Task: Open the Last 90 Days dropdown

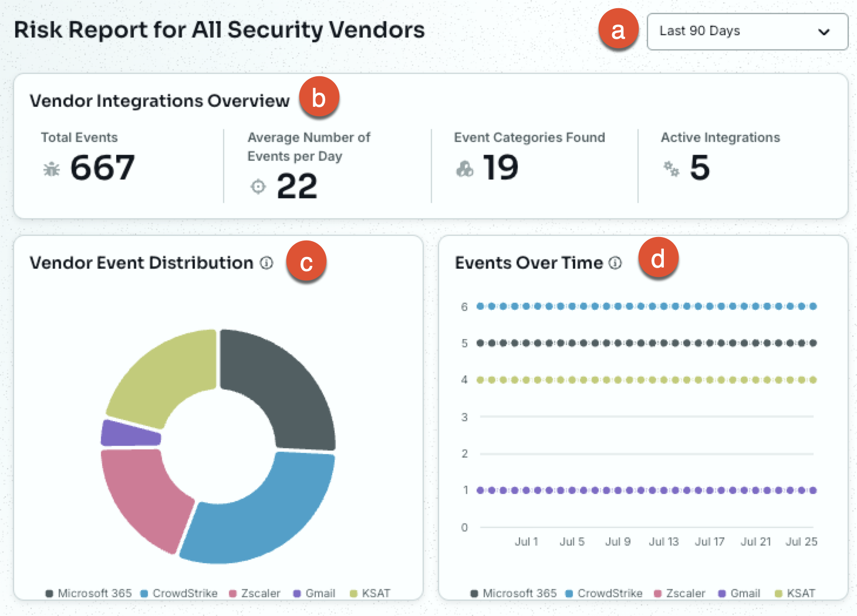Action: click(x=747, y=32)
